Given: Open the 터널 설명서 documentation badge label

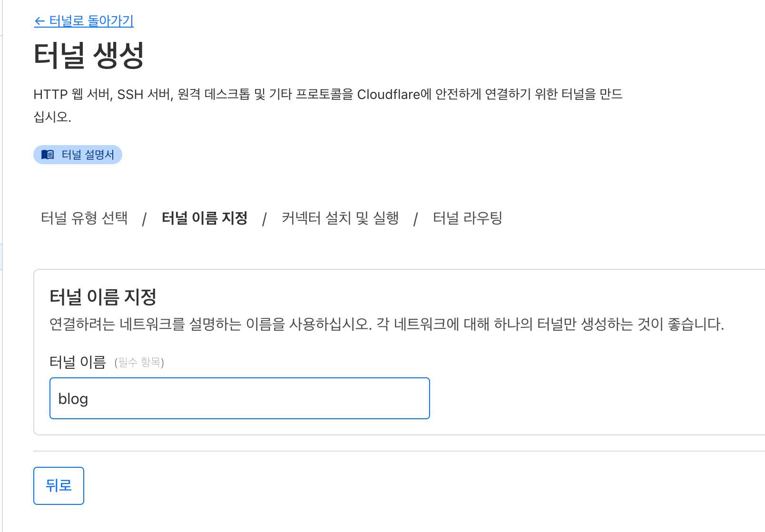Looking at the screenshot, I should pos(88,155).
